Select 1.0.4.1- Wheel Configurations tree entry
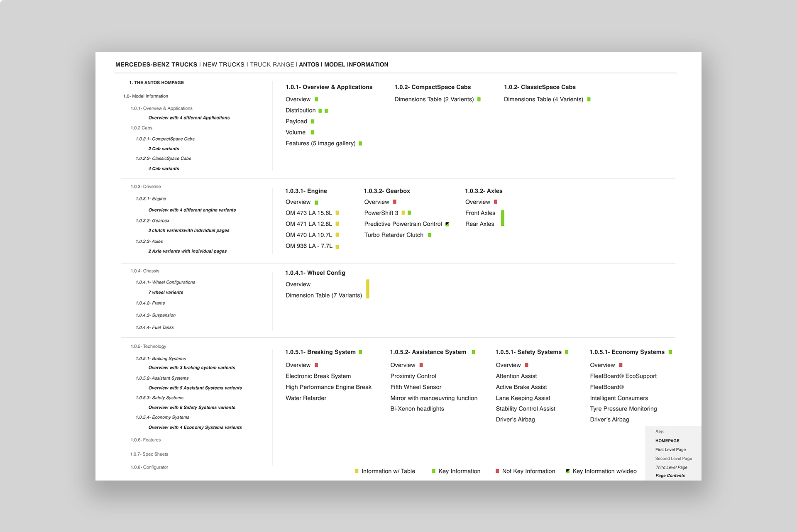 [x=165, y=282]
